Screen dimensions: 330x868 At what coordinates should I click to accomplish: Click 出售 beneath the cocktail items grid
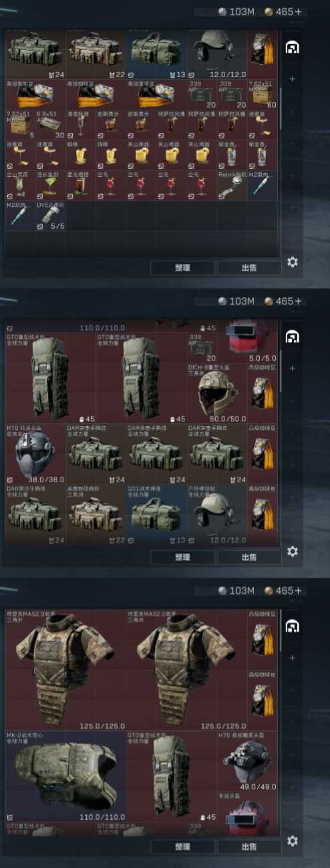click(x=249, y=268)
